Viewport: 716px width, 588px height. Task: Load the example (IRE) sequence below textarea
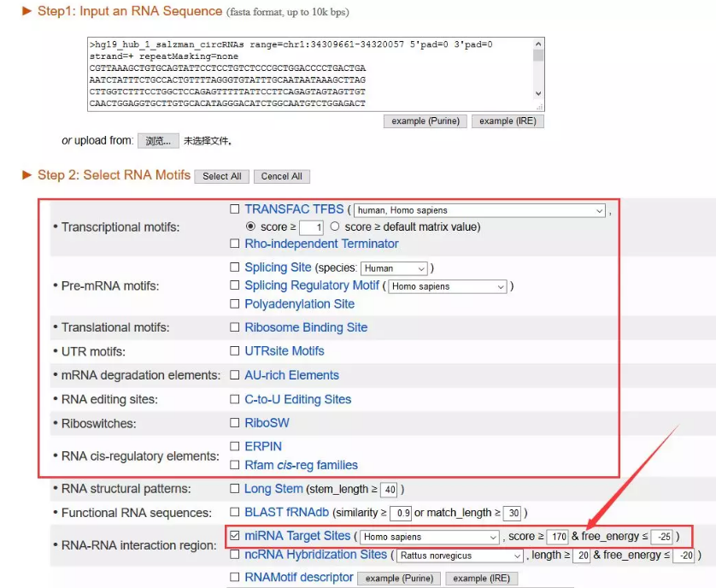point(508,121)
